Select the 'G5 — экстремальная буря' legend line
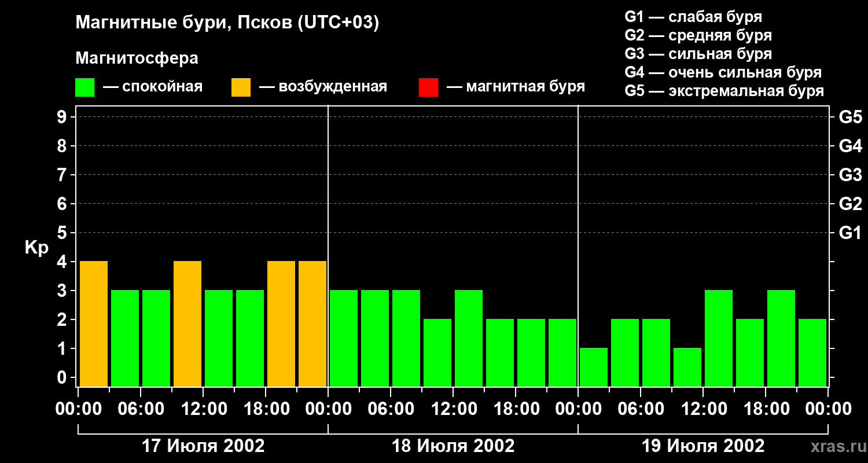868x463 pixels. pyautogui.click(x=724, y=91)
